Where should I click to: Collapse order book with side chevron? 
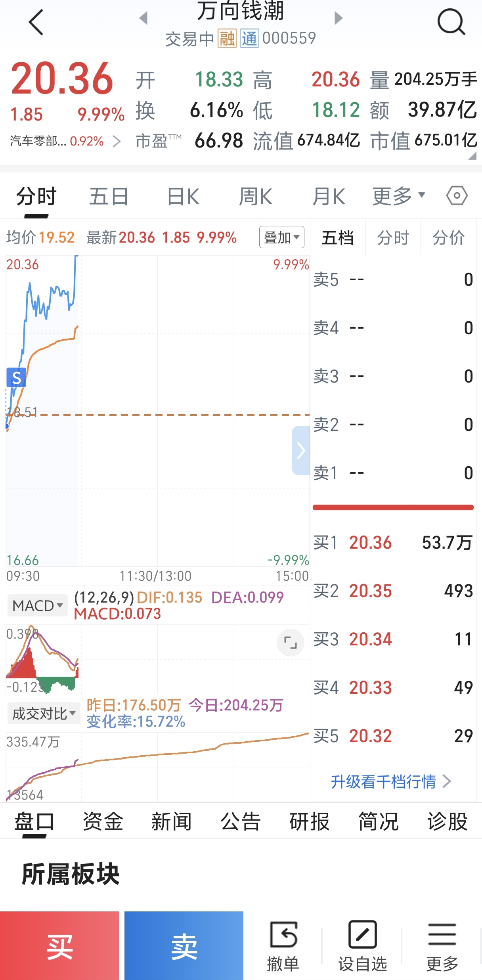[301, 450]
